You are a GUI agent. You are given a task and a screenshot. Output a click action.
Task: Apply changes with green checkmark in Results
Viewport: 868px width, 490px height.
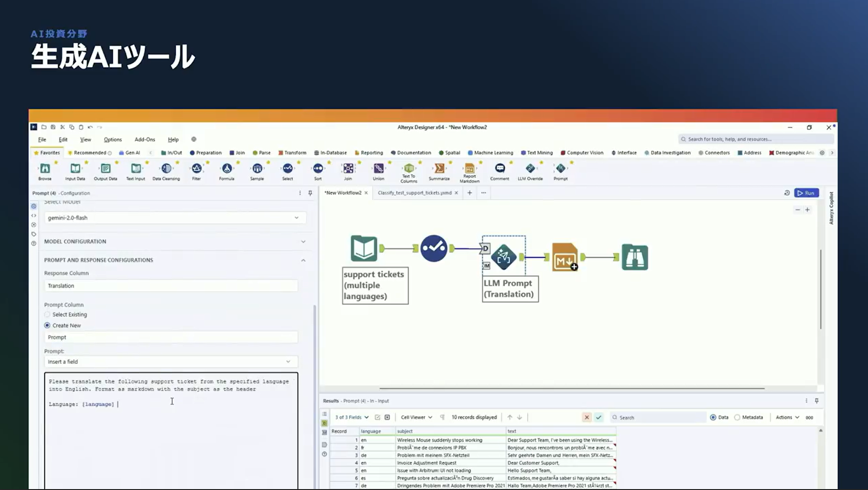coord(598,417)
